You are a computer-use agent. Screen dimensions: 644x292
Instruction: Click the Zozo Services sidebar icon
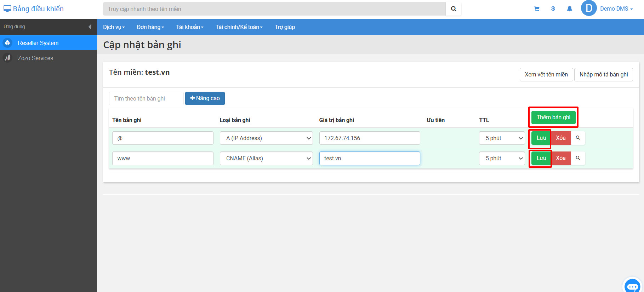[7, 58]
